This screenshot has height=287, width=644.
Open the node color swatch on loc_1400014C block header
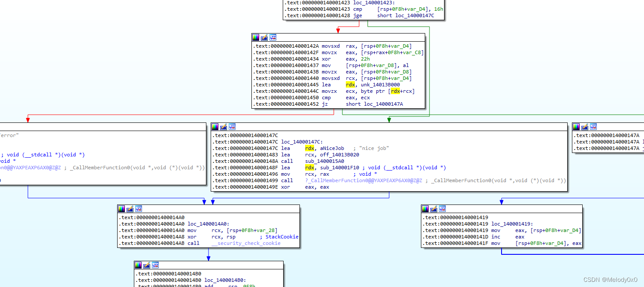click(x=215, y=126)
